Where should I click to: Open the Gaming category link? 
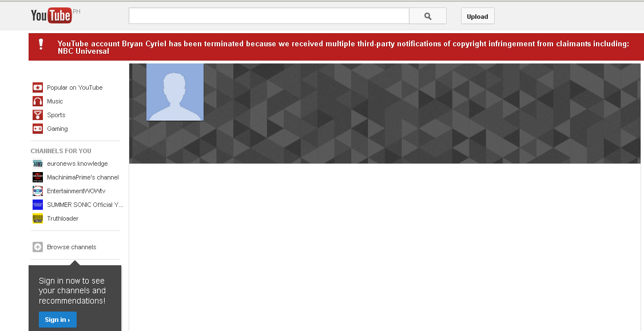[x=58, y=129]
